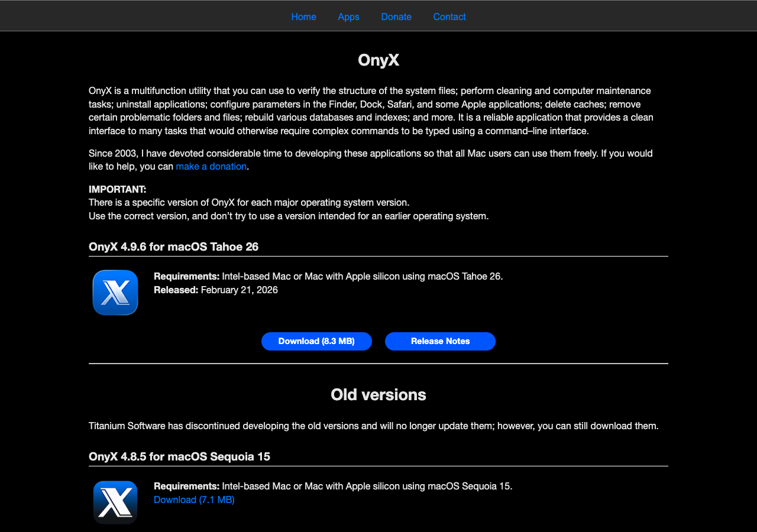Open the Apps page from the navigation bar

(x=348, y=17)
